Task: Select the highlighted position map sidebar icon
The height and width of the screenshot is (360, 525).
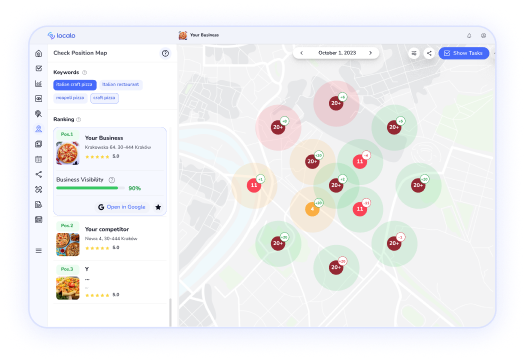Action: 39,129
